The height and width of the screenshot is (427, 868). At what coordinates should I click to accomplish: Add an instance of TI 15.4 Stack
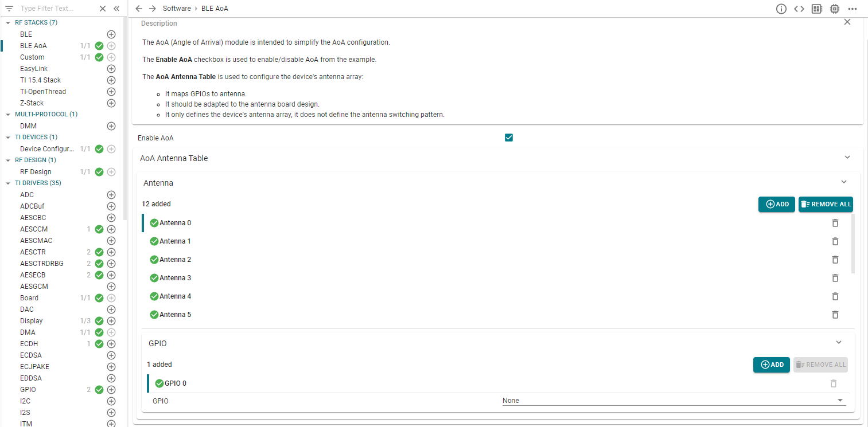pyautogui.click(x=111, y=80)
